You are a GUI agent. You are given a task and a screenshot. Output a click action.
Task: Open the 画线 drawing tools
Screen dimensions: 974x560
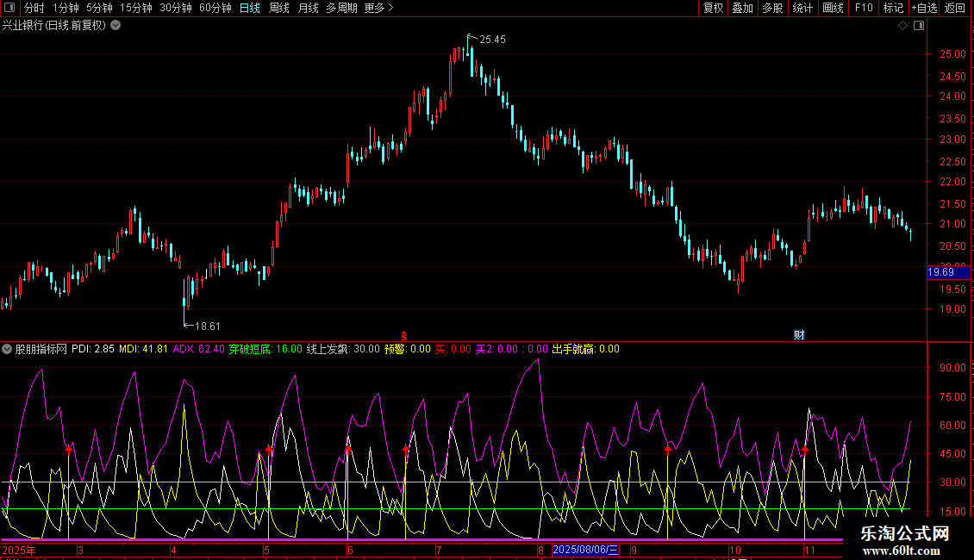tap(833, 8)
